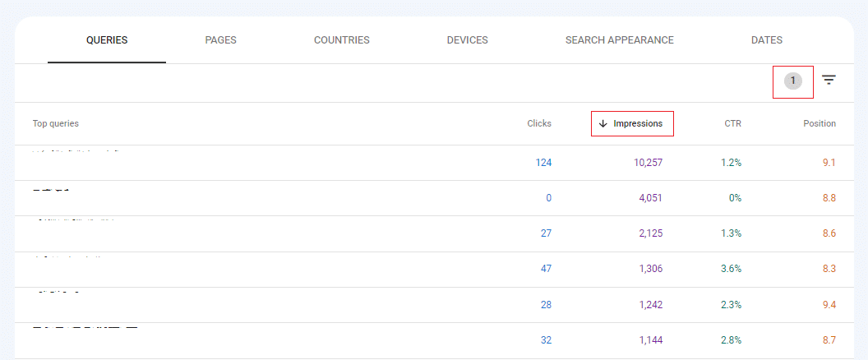Select the Countries tab
Image resolution: width=868 pixels, height=360 pixels.
(341, 40)
